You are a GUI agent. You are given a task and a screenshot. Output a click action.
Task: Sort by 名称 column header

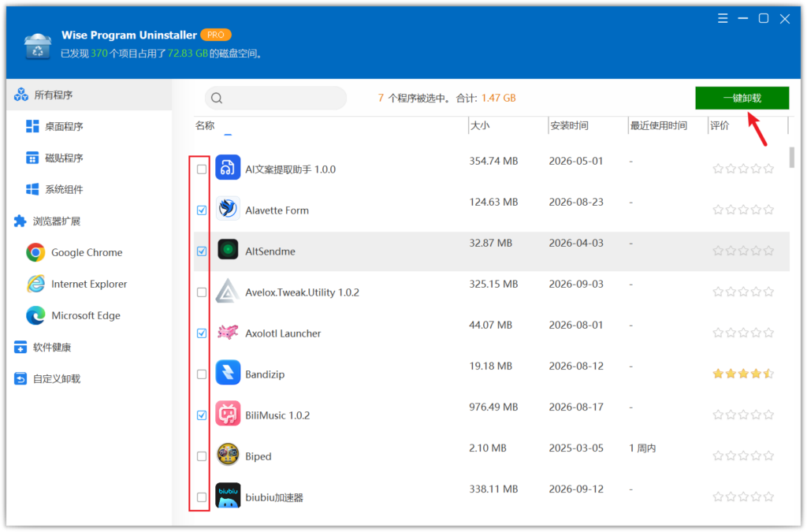tap(205, 125)
